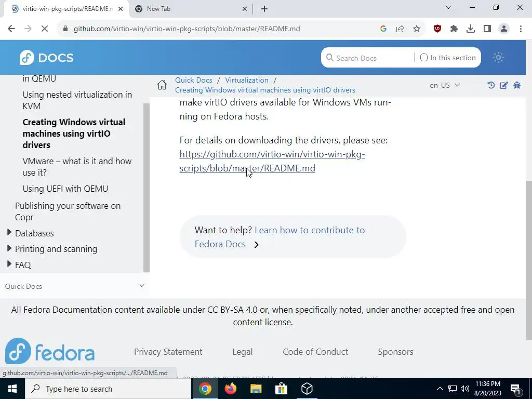The width and height of the screenshot is (532, 399).
Task: Click the Windows taskbar search box
Action: pos(108,389)
